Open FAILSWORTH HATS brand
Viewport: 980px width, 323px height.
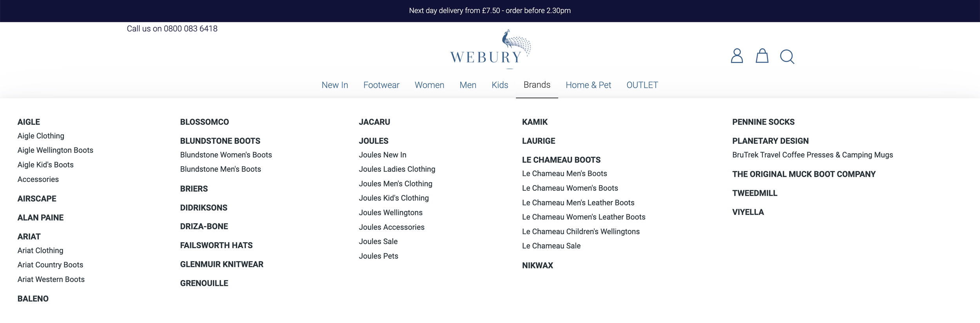(x=216, y=245)
